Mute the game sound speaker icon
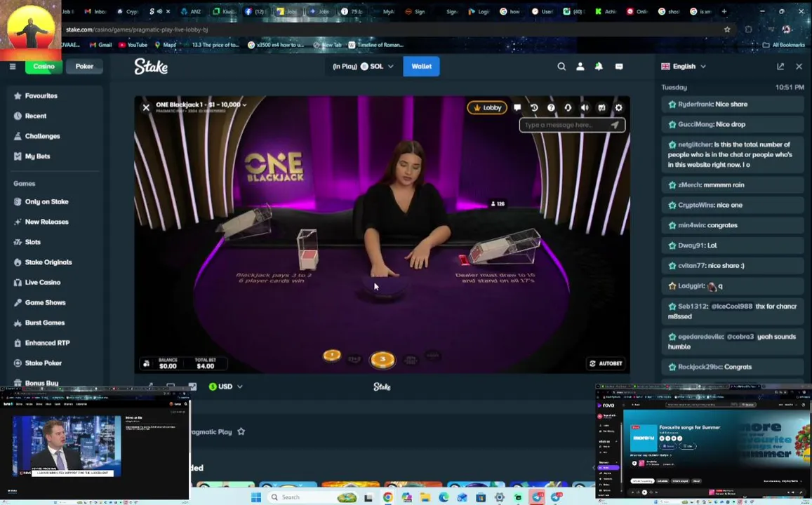The width and height of the screenshot is (812, 505). (585, 107)
